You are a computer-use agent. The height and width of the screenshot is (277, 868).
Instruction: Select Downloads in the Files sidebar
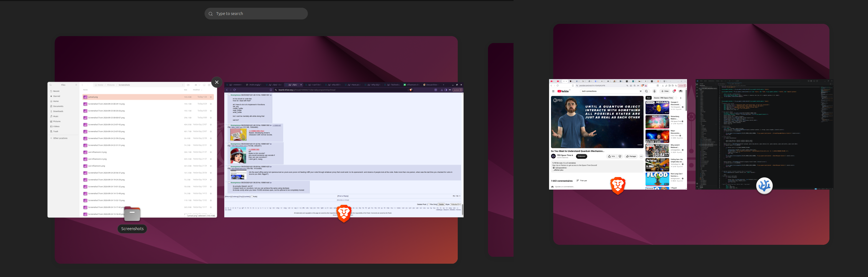(58, 111)
